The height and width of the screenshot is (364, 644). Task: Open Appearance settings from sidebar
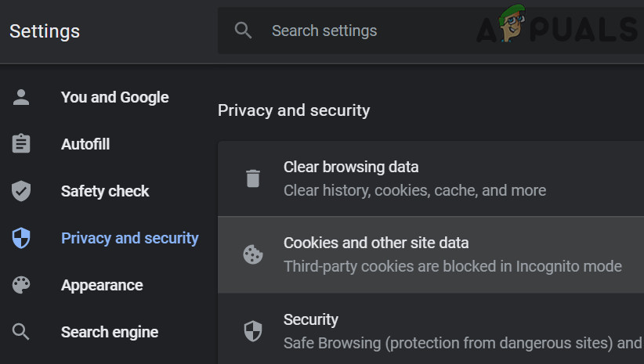point(102,286)
